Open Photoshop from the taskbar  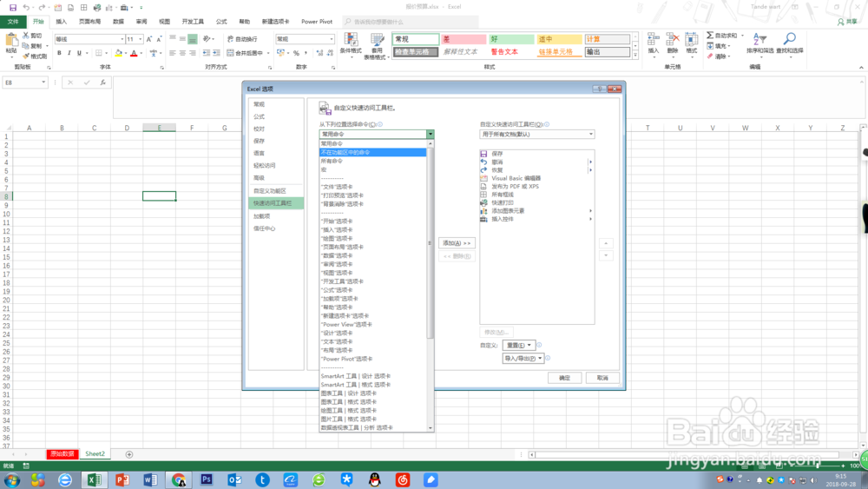(207, 479)
